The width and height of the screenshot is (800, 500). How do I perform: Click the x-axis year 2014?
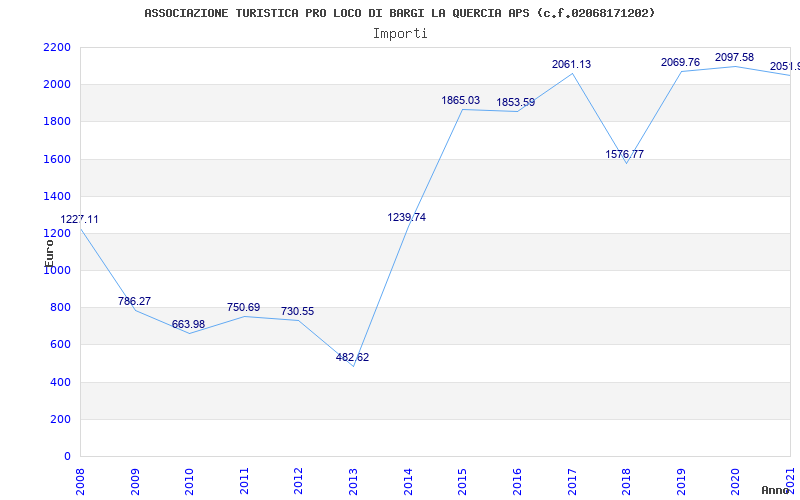pos(408,481)
